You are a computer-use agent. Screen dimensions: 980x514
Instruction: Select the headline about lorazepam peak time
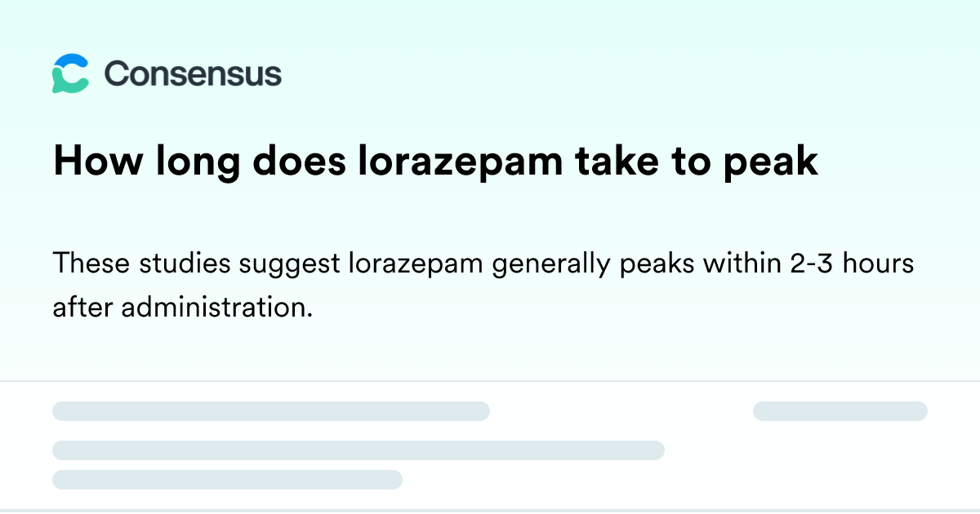(x=435, y=162)
